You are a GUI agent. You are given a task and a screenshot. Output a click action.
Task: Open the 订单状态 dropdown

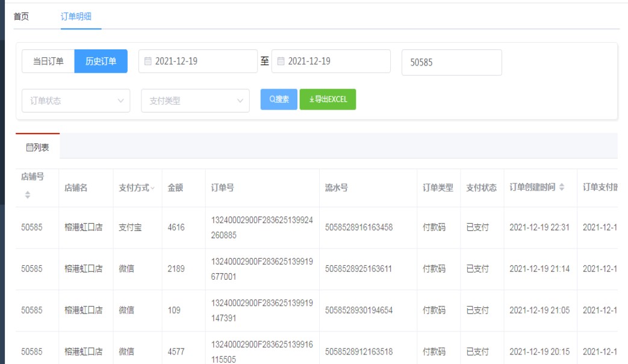pyautogui.click(x=76, y=100)
